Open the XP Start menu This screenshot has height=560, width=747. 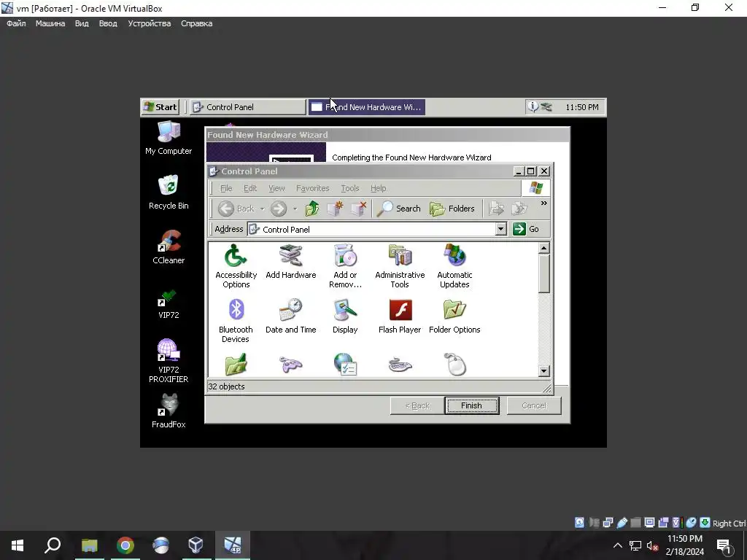point(160,107)
